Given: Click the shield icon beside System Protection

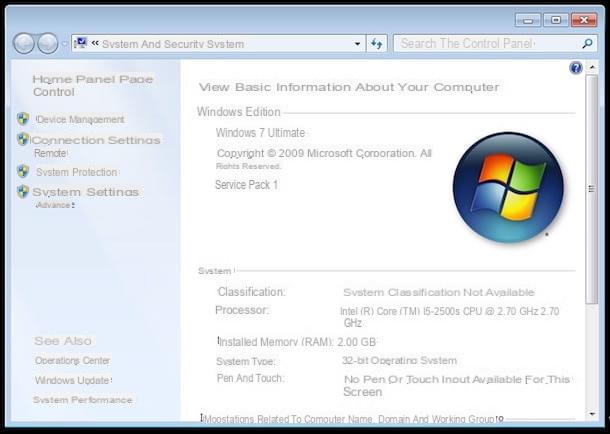Looking at the screenshot, I should [x=23, y=171].
